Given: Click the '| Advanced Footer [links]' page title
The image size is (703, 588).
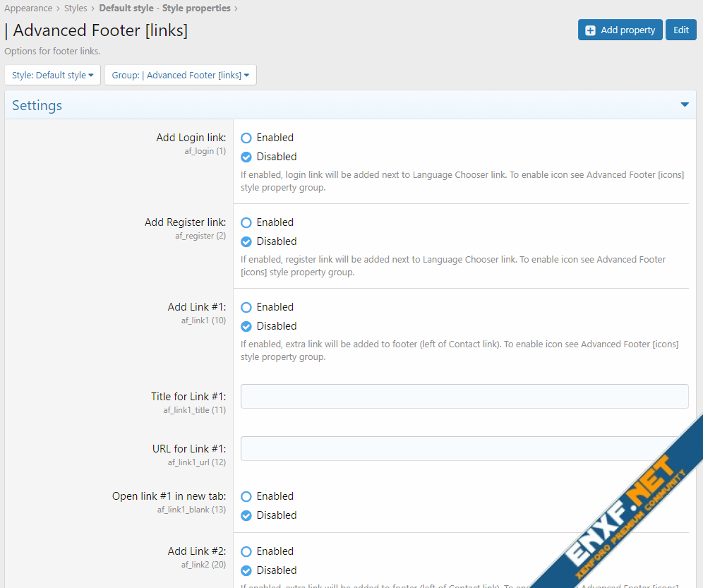Looking at the screenshot, I should [x=96, y=30].
